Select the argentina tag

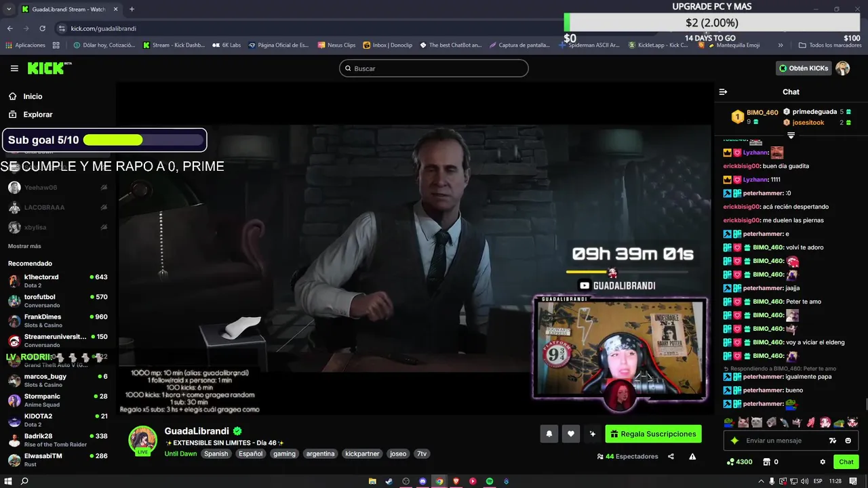[x=320, y=453]
